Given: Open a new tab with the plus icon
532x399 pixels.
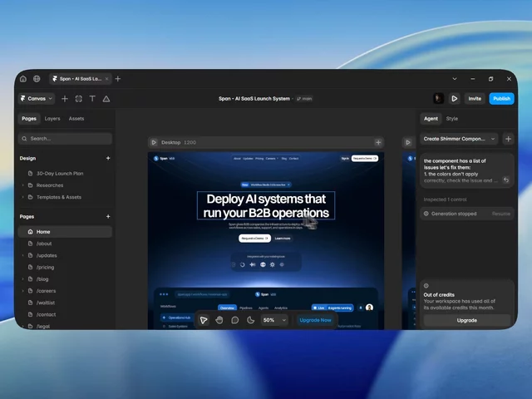Looking at the screenshot, I should pos(118,79).
